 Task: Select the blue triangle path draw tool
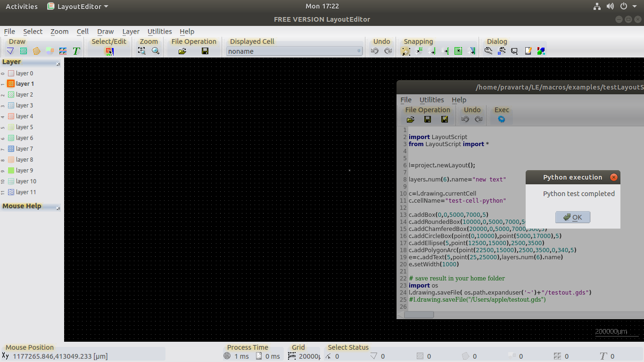click(10, 51)
